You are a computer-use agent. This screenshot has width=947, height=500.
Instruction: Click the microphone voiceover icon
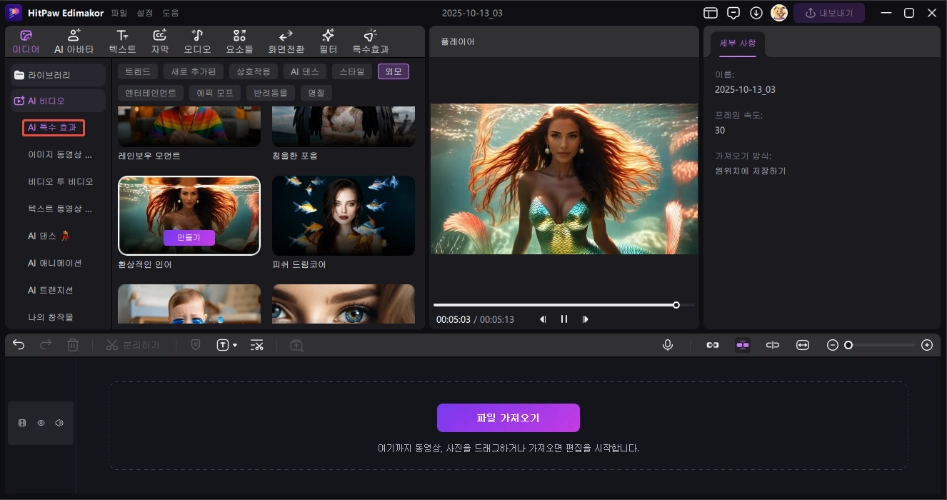pos(667,345)
